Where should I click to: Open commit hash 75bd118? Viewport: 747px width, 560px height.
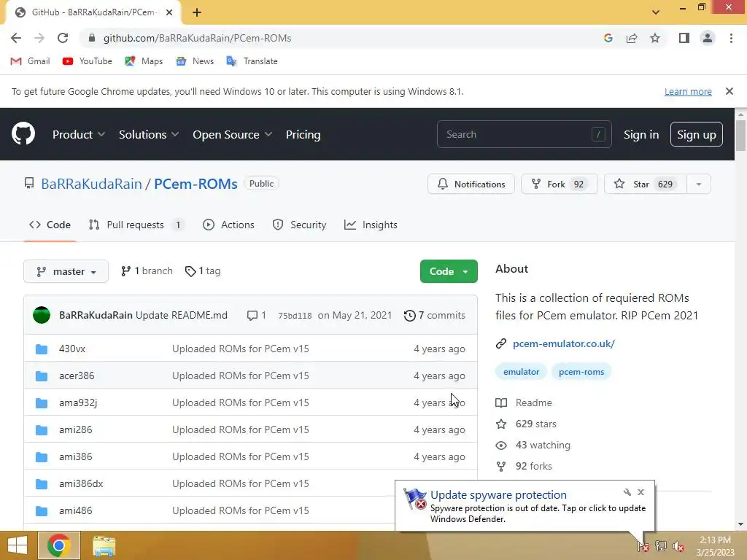click(x=295, y=316)
